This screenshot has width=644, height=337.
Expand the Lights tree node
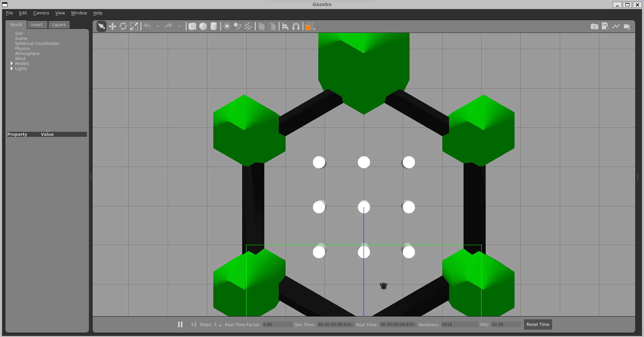coord(12,68)
